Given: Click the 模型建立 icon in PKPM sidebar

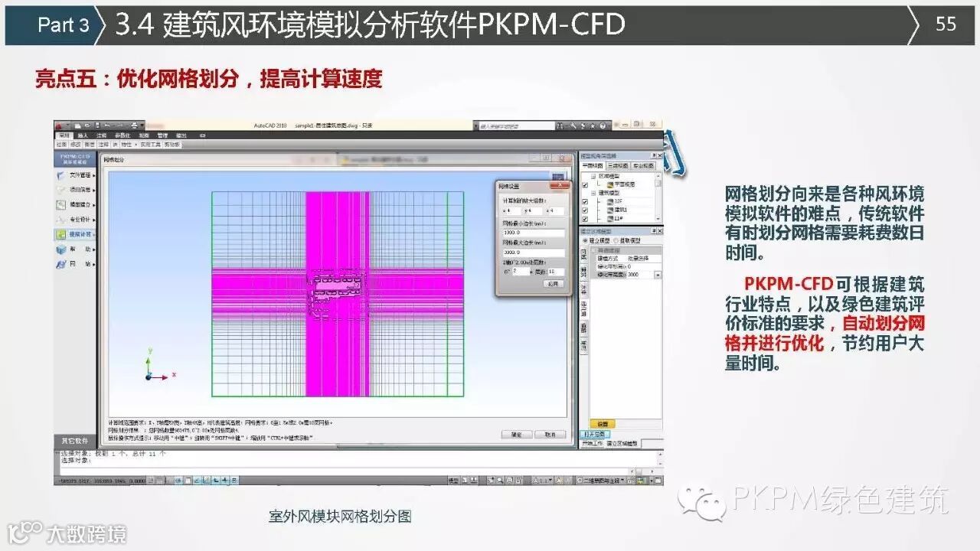Looking at the screenshot, I should tap(60, 204).
